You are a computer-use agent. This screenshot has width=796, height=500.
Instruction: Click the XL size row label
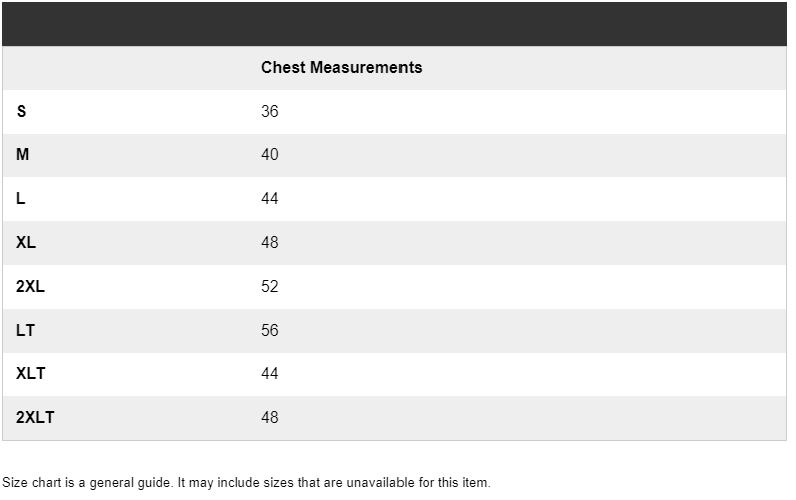[x=26, y=242]
